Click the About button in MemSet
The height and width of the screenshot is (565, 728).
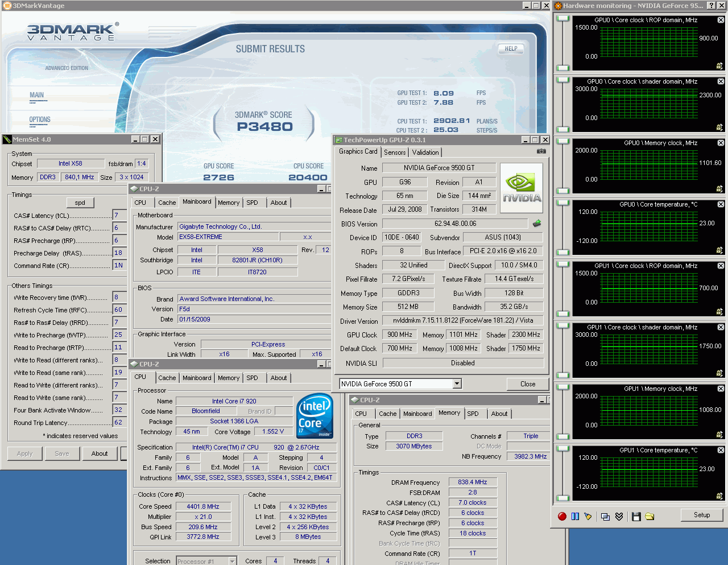(100, 453)
